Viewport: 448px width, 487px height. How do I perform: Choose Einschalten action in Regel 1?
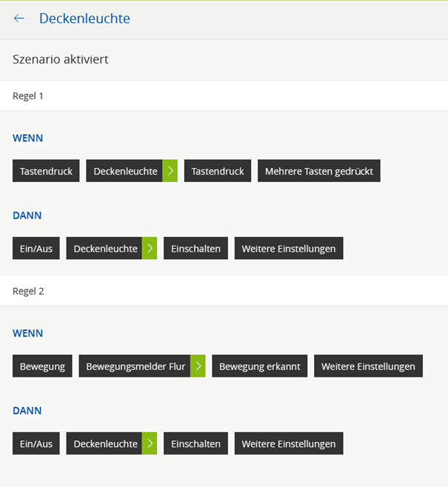195,249
